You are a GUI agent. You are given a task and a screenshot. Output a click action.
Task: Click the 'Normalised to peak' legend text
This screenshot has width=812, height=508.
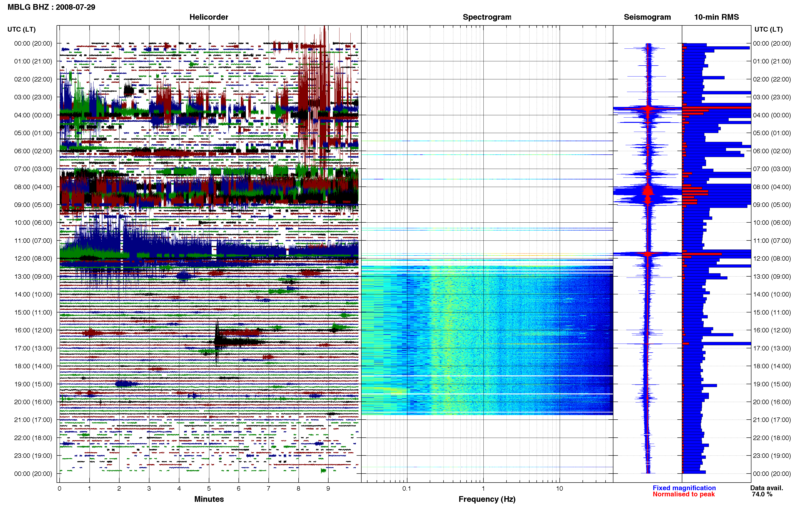pos(684,494)
